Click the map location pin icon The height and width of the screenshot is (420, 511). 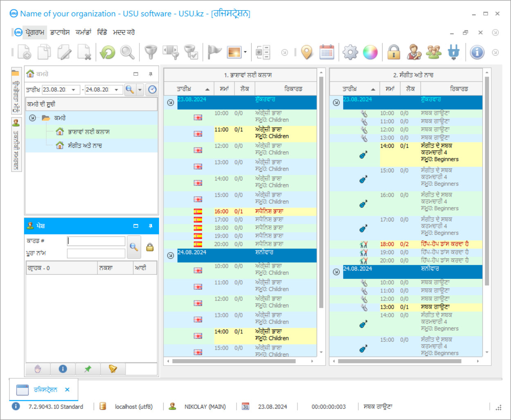coord(307,52)
